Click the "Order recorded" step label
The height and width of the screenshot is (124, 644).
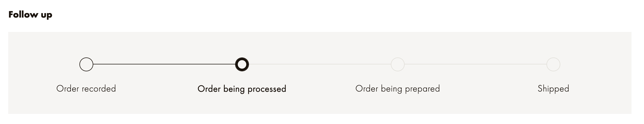coord(86,89)
